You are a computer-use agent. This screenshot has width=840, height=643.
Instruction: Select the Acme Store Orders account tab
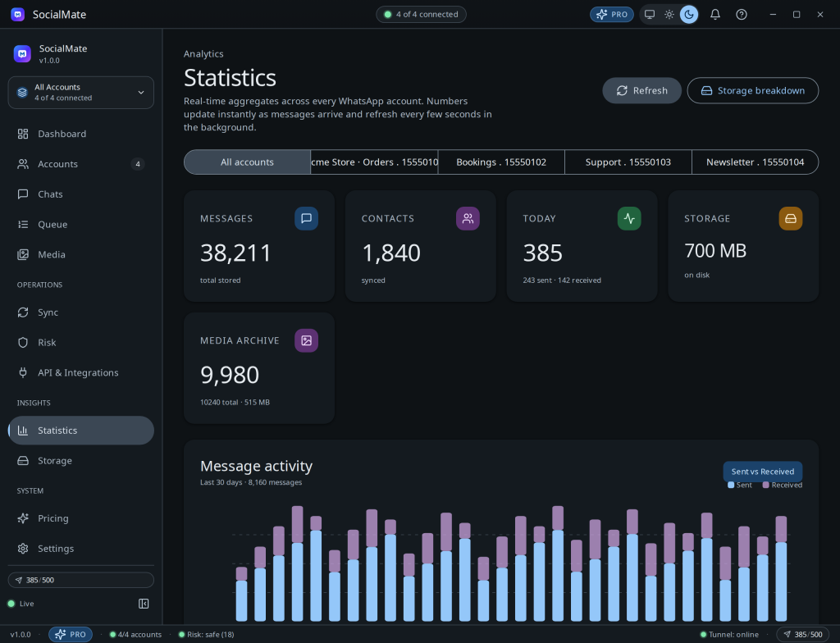pyautogui.click(x=374, y=162)
